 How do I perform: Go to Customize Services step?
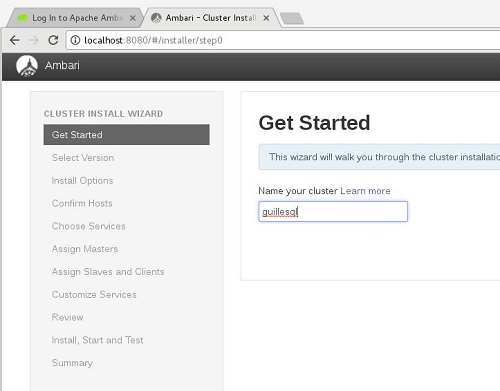coord(94,295)
